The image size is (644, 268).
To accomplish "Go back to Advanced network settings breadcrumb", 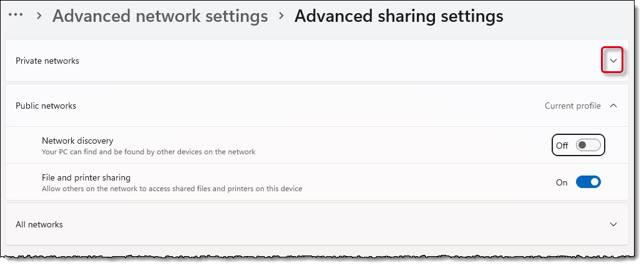I will coord(160,16).
